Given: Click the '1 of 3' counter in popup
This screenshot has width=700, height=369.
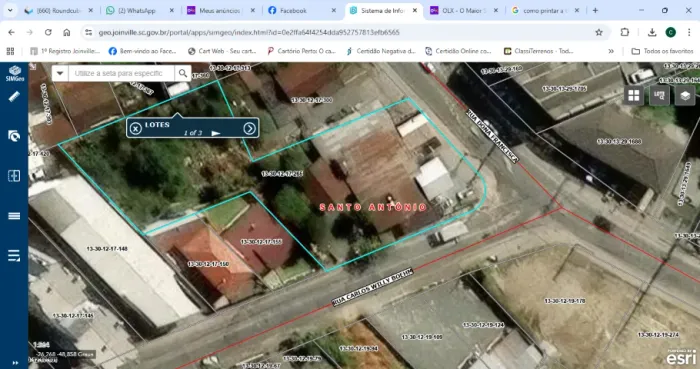Looking at the screenshot, I should (x=193, y=133).
